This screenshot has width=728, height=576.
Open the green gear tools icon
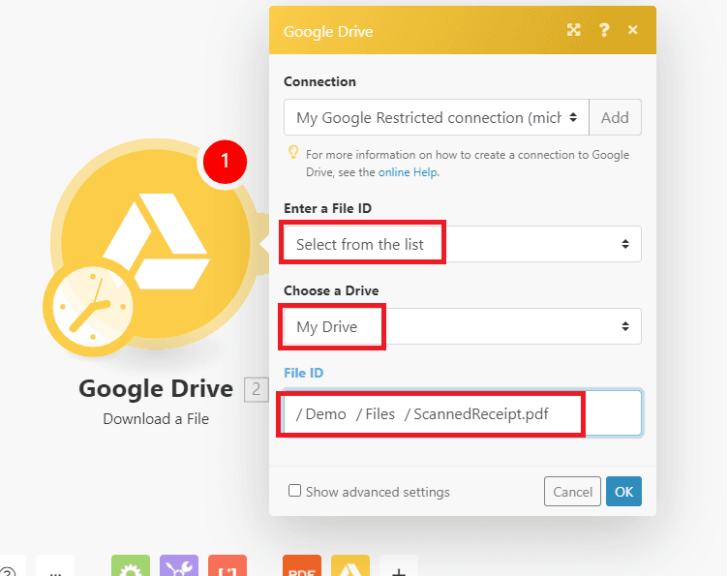coord(131,565)
